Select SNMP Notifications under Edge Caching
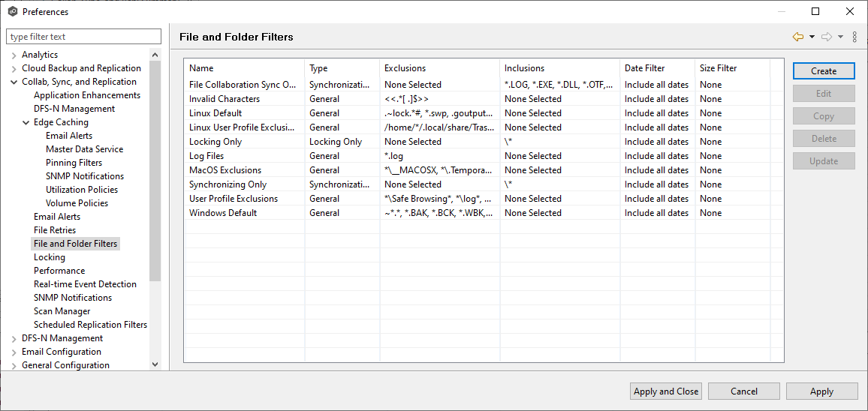This screenshot has height=411, width=868. (x=85, y=176)
